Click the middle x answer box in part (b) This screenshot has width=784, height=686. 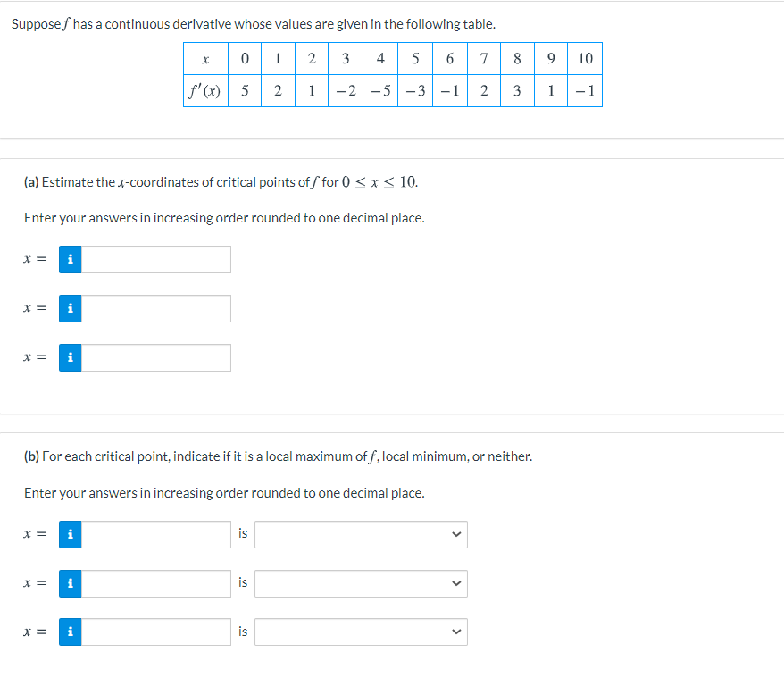(156, 582)
